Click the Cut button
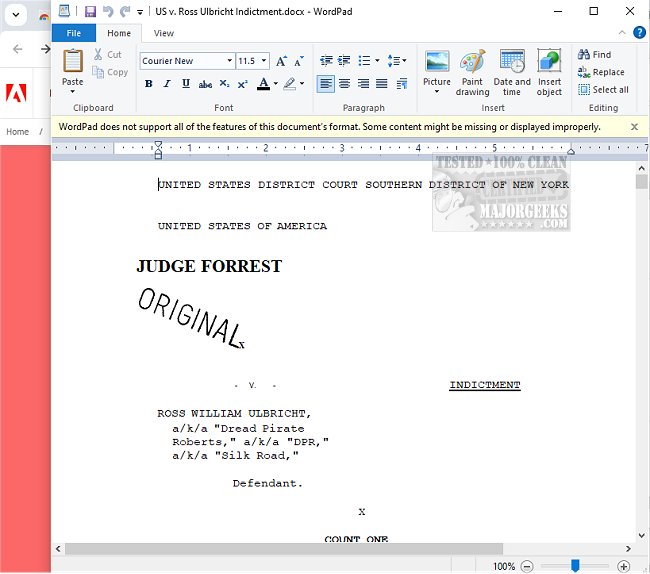650x574 pixels. pos(107,54)
